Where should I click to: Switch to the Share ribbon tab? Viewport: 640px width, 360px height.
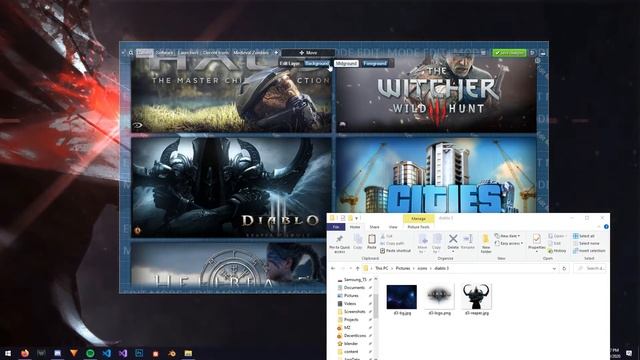[x=374, y=227]
